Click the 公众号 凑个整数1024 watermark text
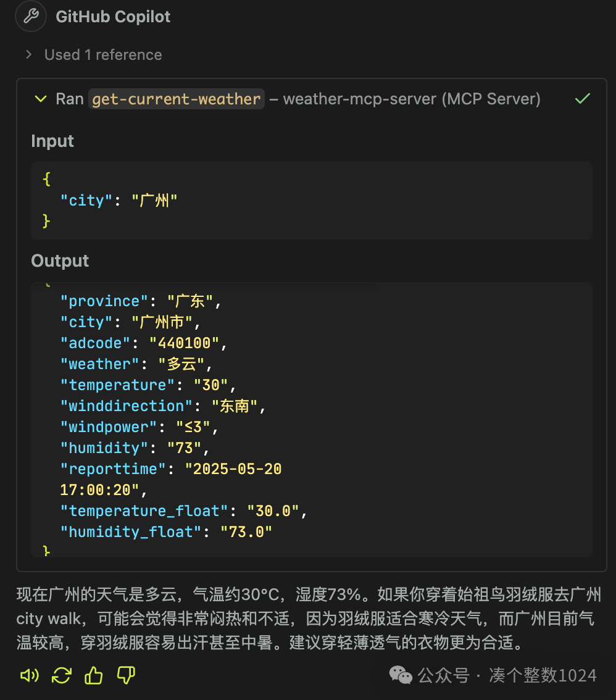The image size is (616, 700). (507, 675)
